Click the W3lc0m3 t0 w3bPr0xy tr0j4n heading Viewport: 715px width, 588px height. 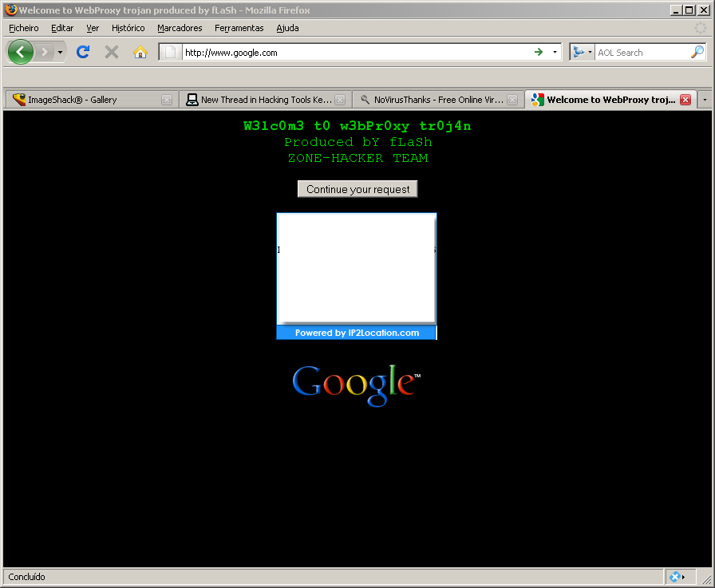pyautogui.click(x=357, y=126)
